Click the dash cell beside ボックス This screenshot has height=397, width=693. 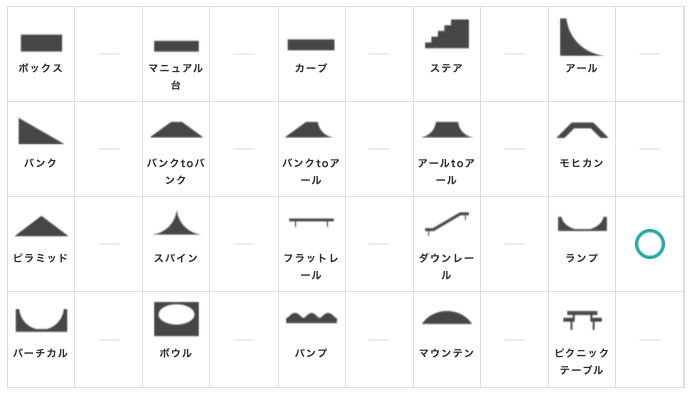109,54
